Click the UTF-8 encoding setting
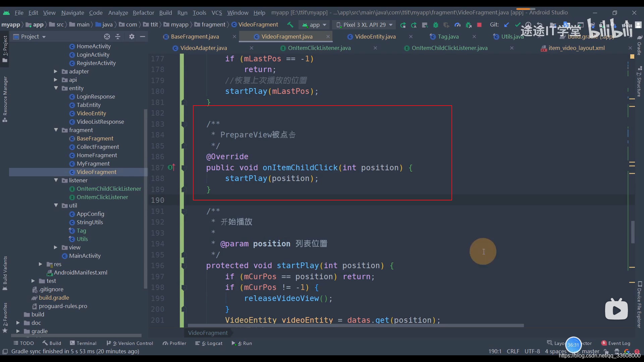644x362 pixels. [532, 351]
